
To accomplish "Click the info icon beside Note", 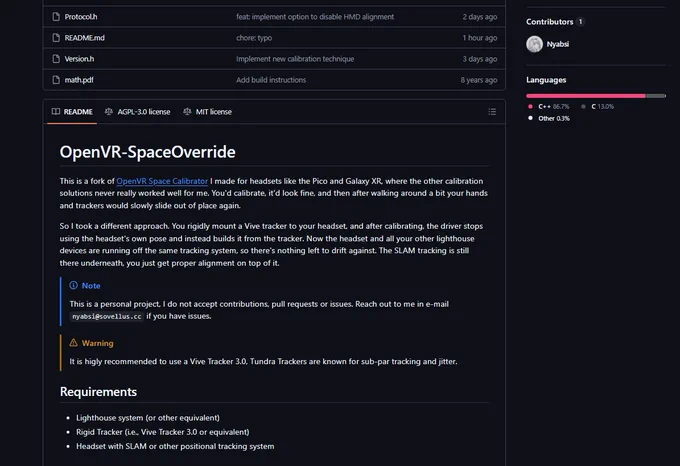I will click(x=74, y=285).
